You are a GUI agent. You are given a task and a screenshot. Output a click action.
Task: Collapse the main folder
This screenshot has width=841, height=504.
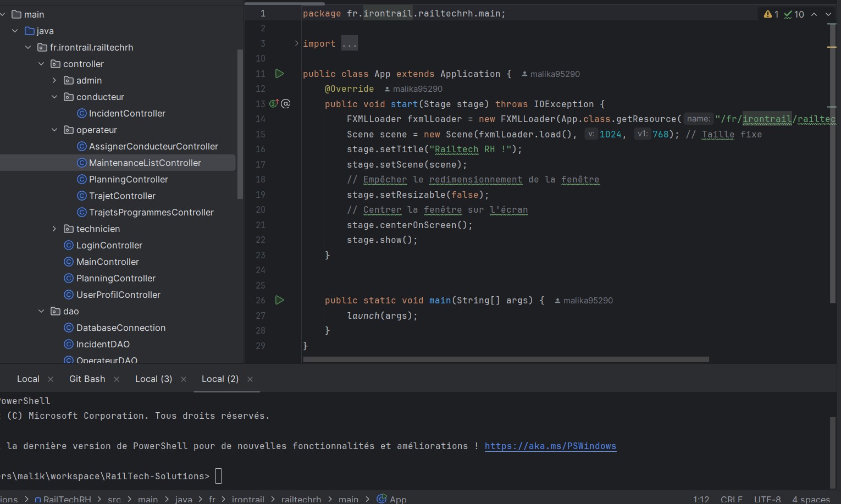(x=3, y=14)
